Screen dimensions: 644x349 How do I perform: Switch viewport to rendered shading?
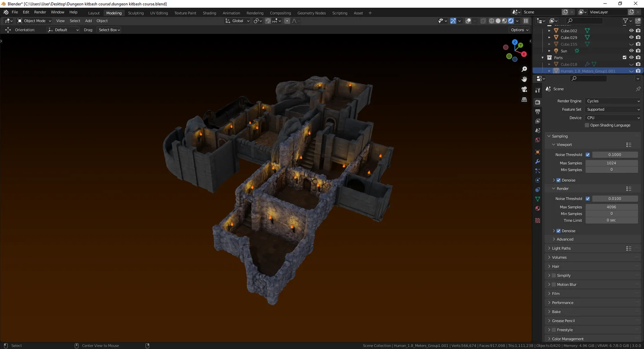[511, 21]
